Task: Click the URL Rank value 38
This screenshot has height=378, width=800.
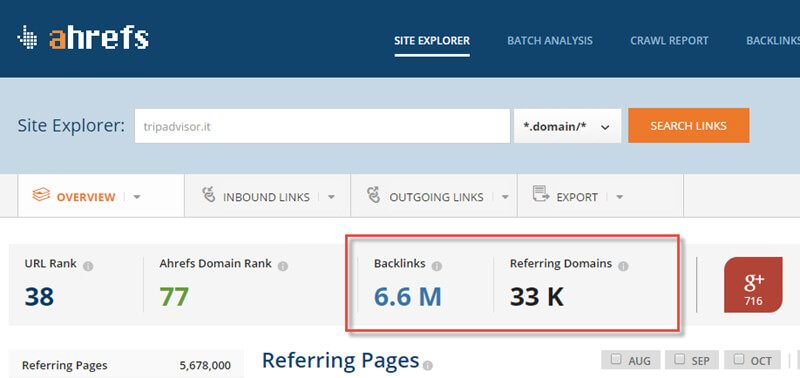Action: tap(39, 297)
